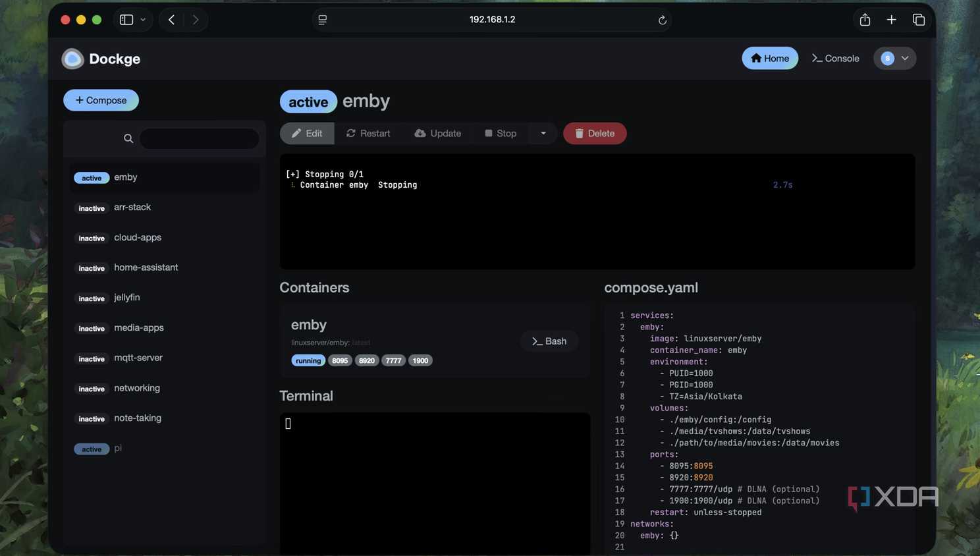The image size is (980, 556).
Task: Select the arr-stack entry
Action: 165,208
